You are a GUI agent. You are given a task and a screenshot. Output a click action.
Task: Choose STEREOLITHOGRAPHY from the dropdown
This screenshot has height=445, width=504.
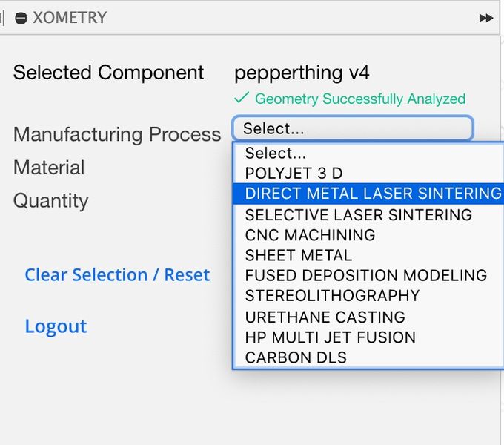coord(332,295)
